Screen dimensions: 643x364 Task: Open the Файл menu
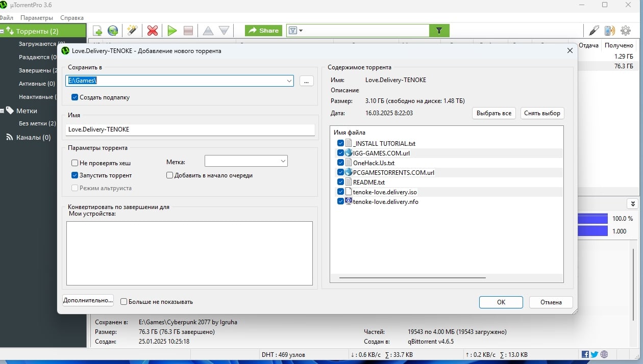tap(6, 18)
